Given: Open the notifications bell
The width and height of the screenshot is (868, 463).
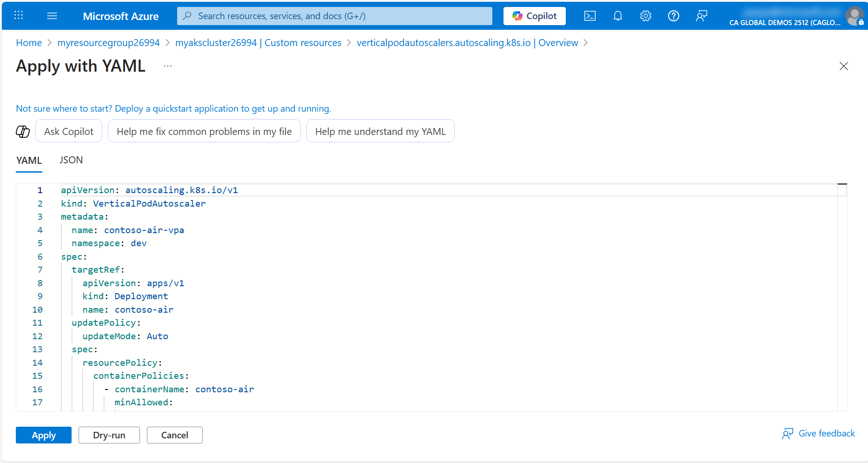Looking at the screenshot, I should pyautogui.click(x=617, y=16).
